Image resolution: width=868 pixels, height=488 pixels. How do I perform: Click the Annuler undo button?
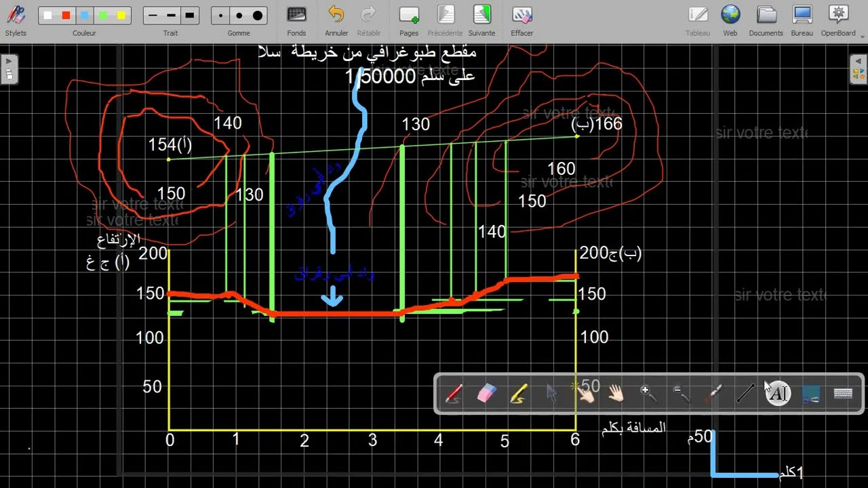coord(336,20)
